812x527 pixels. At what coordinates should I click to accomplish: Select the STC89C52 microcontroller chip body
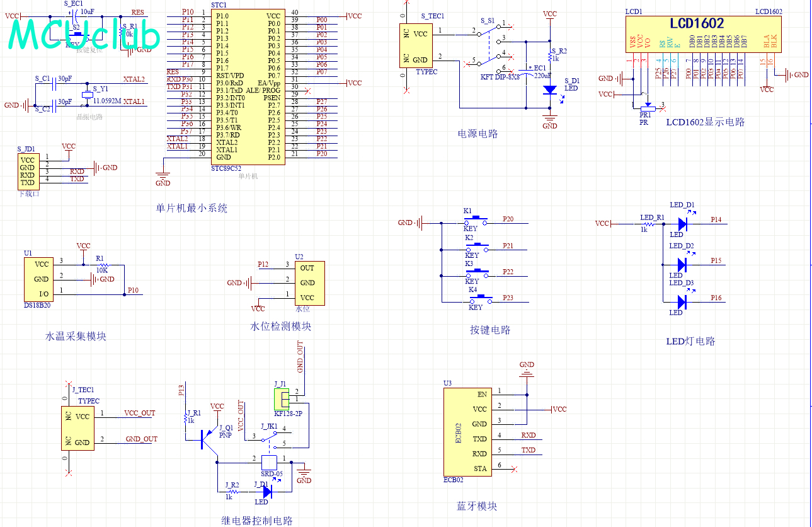[x=248, y=86]
